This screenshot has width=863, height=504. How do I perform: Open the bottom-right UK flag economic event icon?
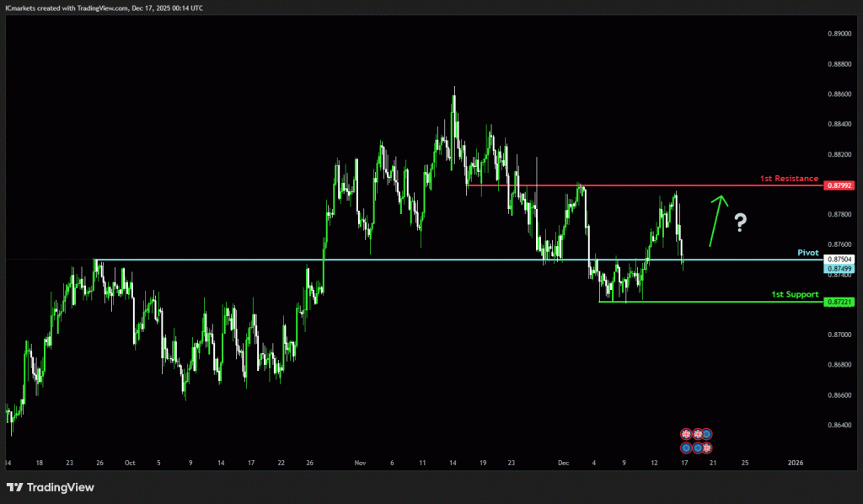pos(707,446)
